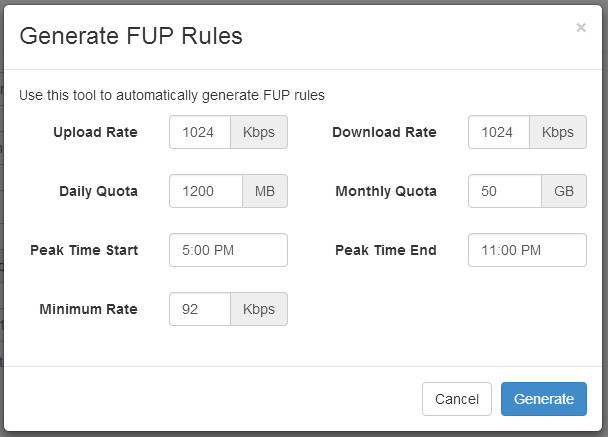Click the Minimum Rate label

[88, 309]
